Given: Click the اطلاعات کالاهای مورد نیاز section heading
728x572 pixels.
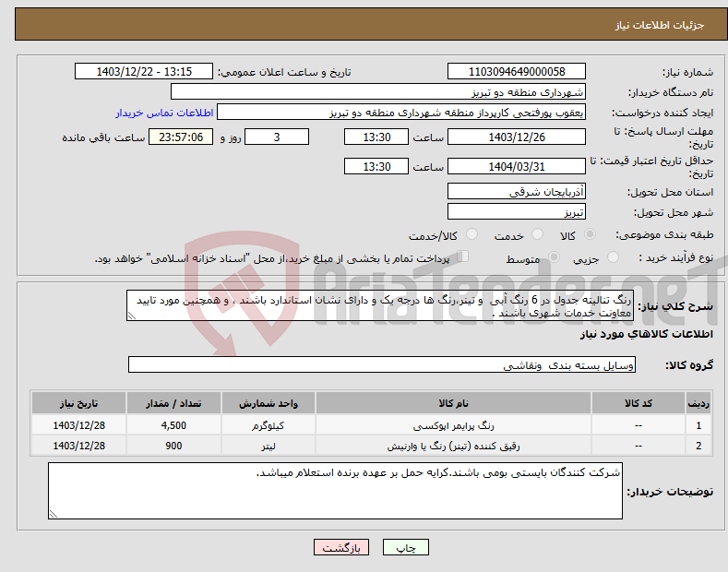Looking at the screenshot, I should tap(646, 334).
